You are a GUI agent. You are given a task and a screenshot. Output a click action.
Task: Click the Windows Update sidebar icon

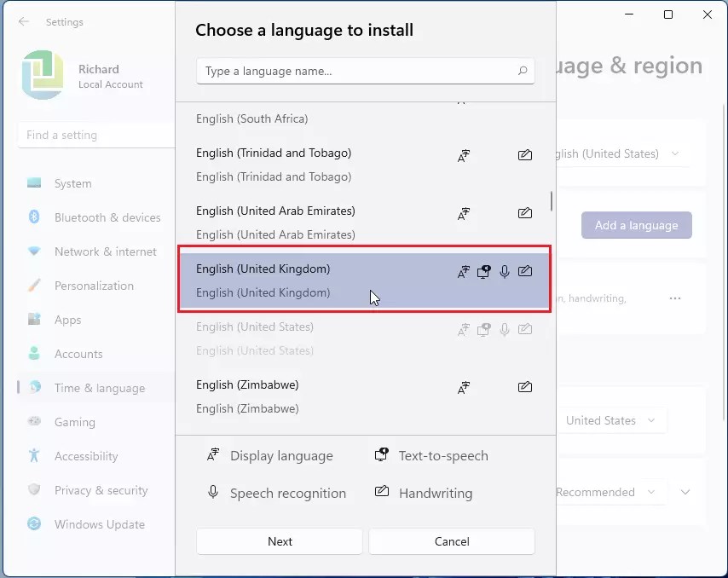coord(33,524)
